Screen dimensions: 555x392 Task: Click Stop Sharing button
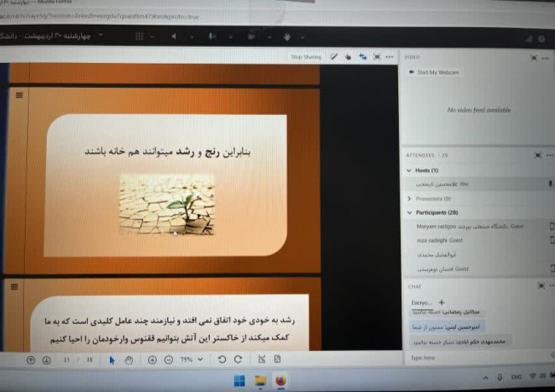pyautogui.click(x=306, y=57)
